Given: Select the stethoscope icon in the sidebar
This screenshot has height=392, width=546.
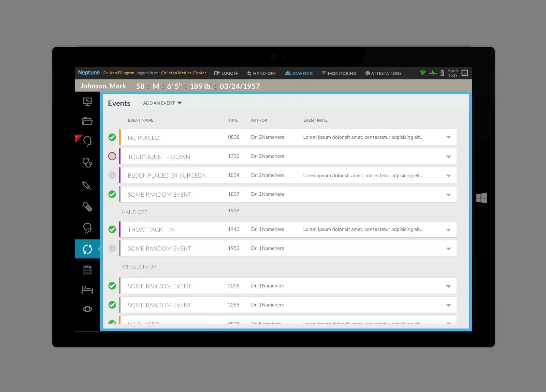Looking at the screenshot, I should [x=87, y=163].
